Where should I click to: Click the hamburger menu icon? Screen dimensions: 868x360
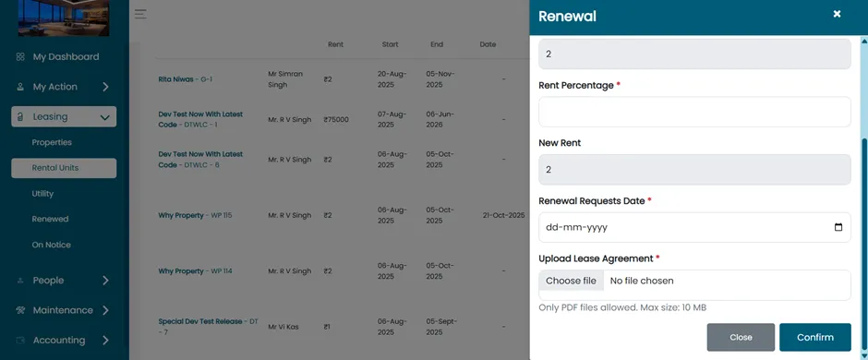[x=140, y=15]
